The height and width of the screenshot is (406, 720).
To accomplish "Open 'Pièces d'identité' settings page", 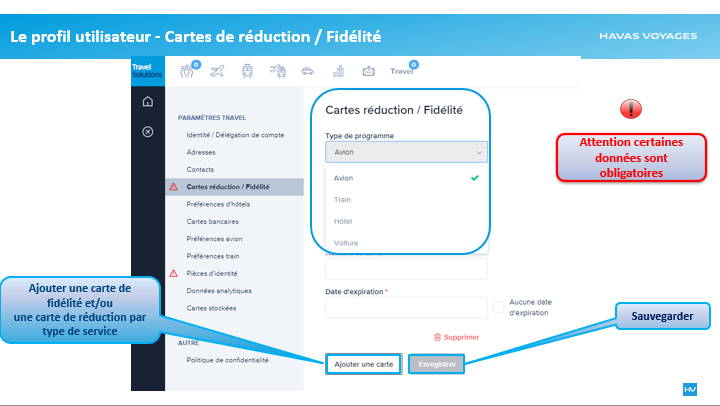I will [x=213, y=273].
